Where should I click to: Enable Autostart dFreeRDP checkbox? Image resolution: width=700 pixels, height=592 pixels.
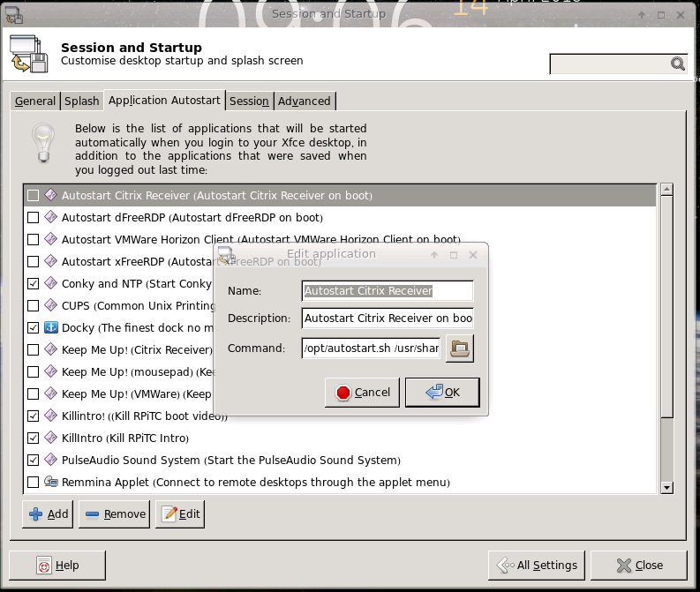coord(33,217)
